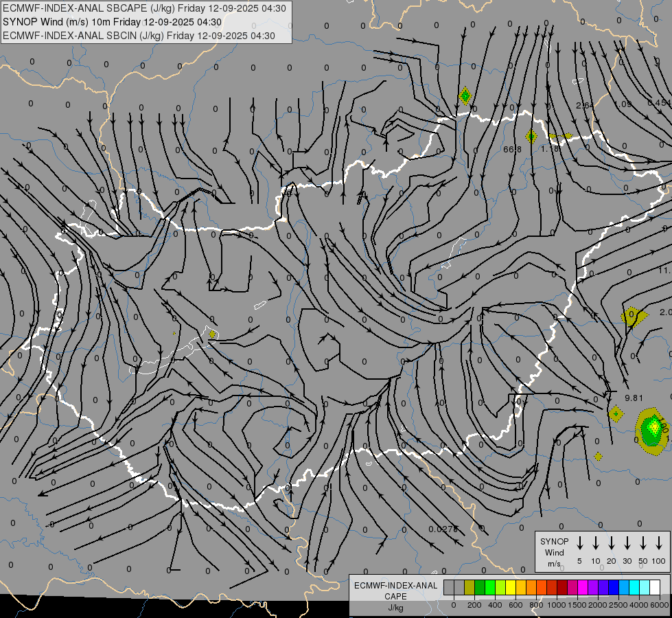Select the cyan 4000 CAPE legend swatch
Image resolution: width=672 pixels, height=618 pixels.
coord(634,587)
